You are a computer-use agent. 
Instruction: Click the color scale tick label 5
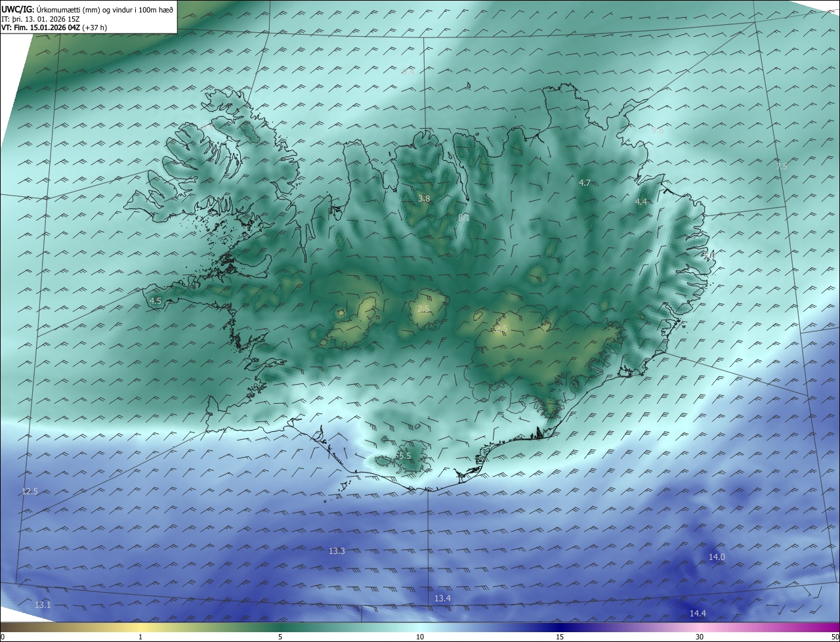280,637
